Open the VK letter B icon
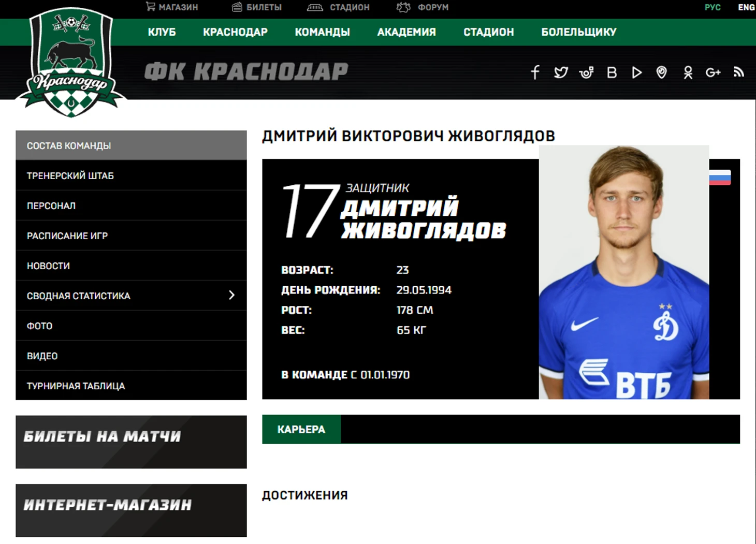The width and height of the screenshot is (756, 544). (x=612, y=72)
